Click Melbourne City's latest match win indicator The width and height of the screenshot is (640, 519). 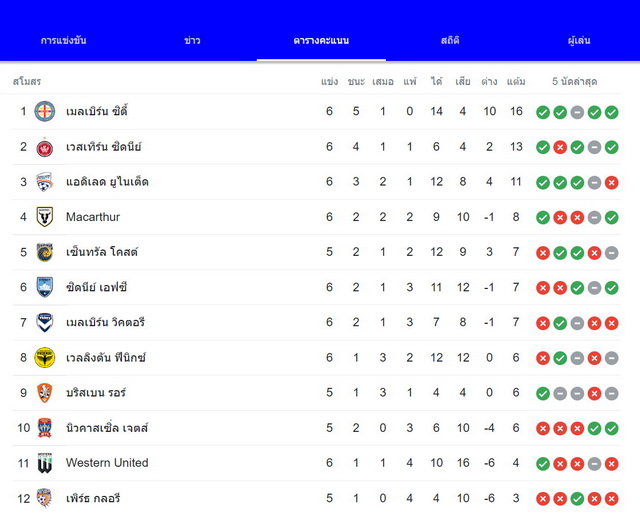pos(611,112)
